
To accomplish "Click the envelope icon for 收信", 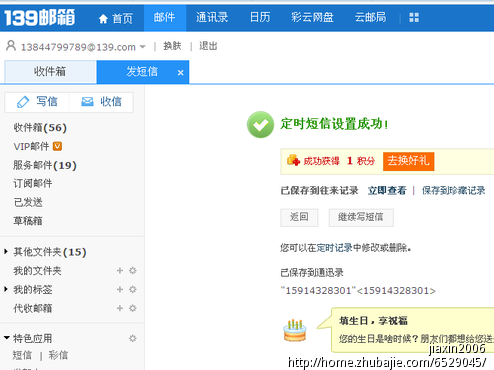I will click(87, 101).
